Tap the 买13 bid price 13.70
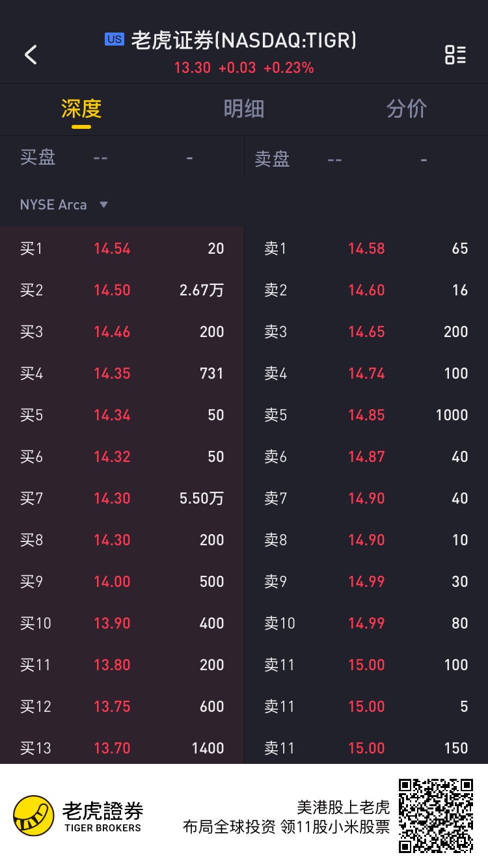This screenshot has height=868, width=488. pyautogui.click(x=112, y=748)
